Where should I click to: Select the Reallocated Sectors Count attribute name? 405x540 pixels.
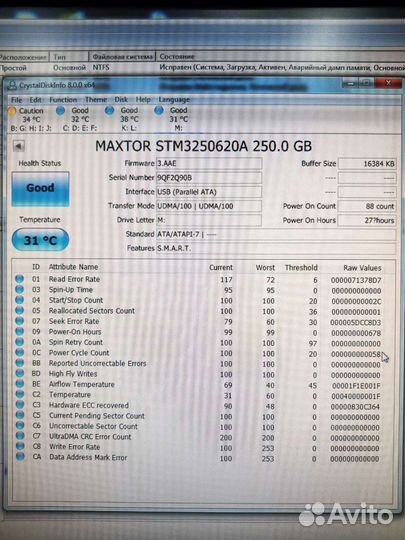[92, 311]
